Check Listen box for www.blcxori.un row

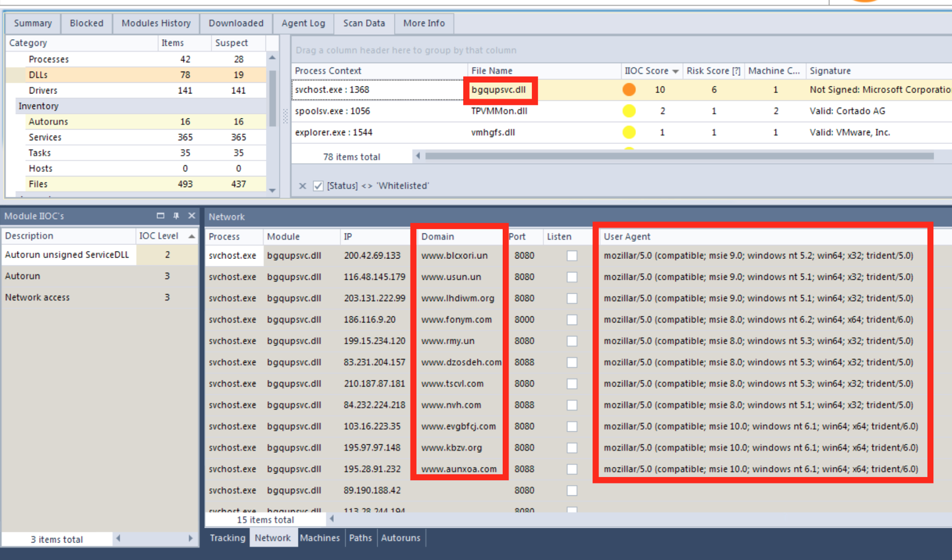pyautogui.click(x=572, y=256)
